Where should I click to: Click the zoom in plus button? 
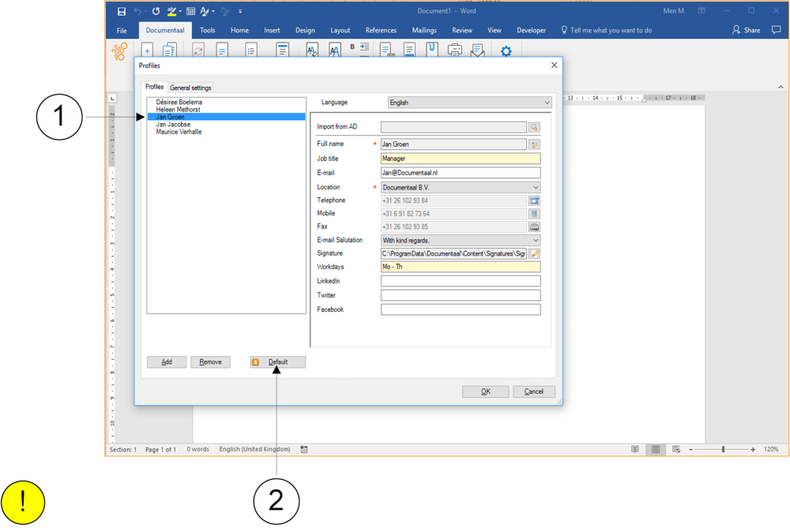(x=753, y=449)
